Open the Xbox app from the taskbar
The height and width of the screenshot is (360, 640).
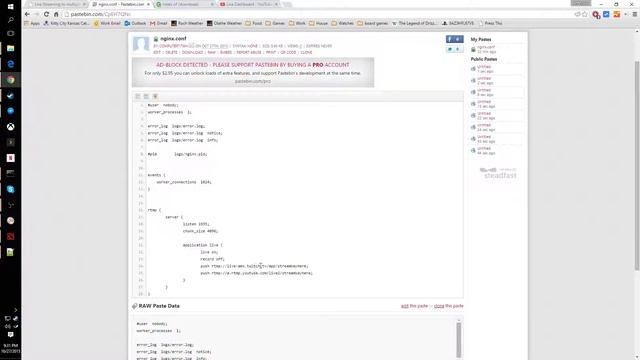tap(11, 127)
